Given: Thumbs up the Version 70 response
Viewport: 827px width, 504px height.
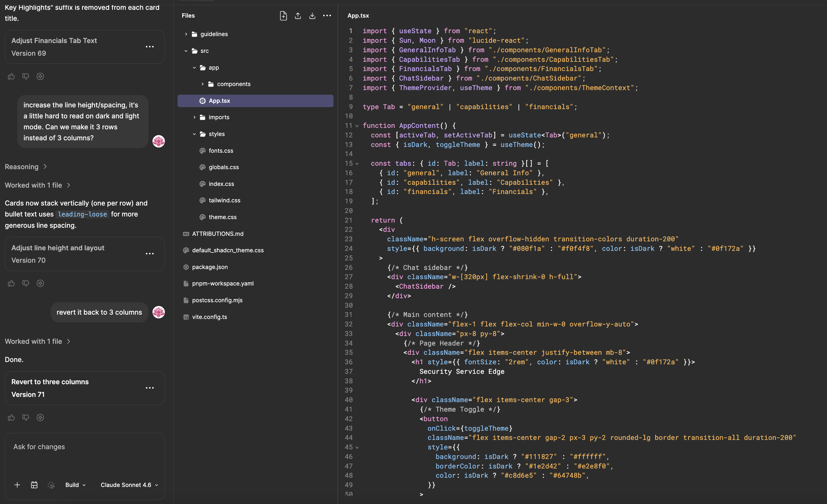Looking at the screenshot, I should [12, 283].
